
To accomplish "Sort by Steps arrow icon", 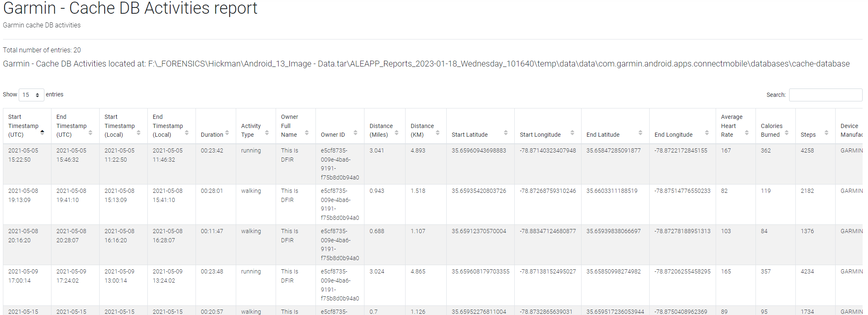I will pyautogui.click(x=826, y=133).
